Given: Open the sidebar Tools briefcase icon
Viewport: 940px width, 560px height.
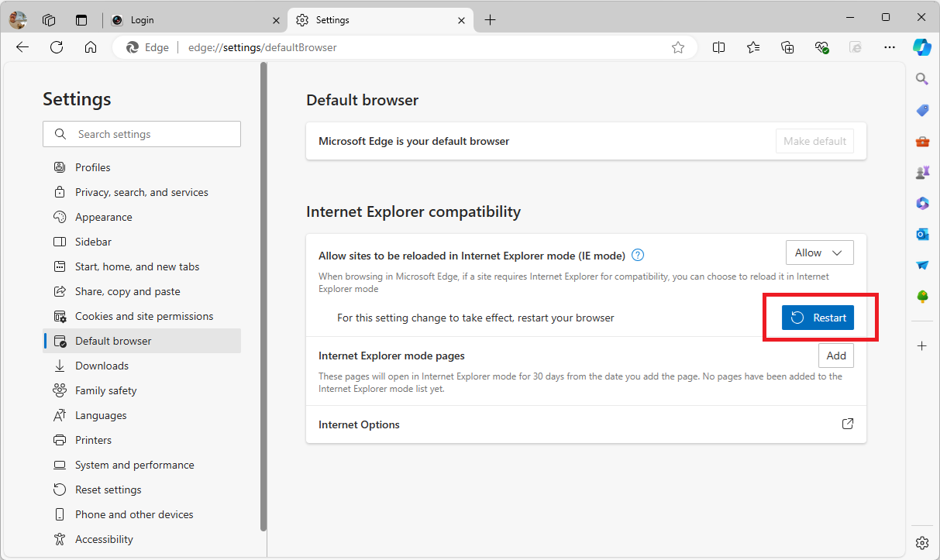Looking at the screenshot, I should coord(922,141).
